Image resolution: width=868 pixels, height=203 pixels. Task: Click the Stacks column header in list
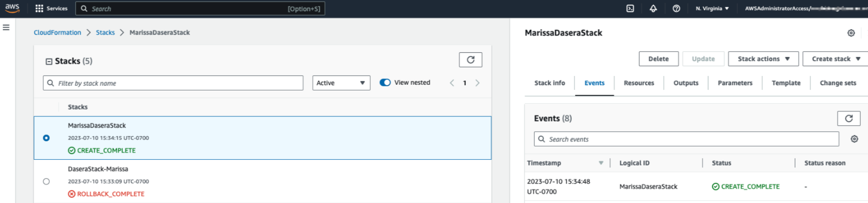tap(78, 107)
